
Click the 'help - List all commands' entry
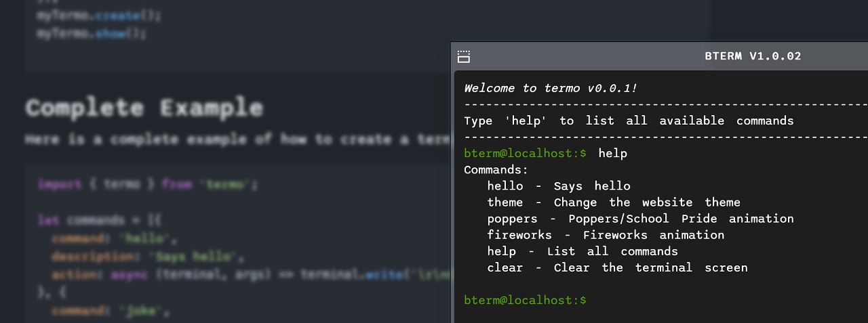pyautogui.click(x=583, y=251)
